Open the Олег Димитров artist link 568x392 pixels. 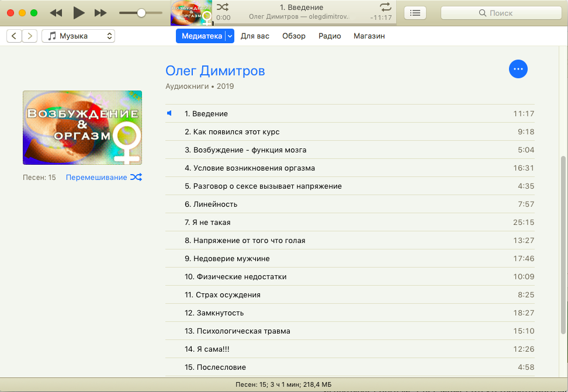click(x=215, y=71)
